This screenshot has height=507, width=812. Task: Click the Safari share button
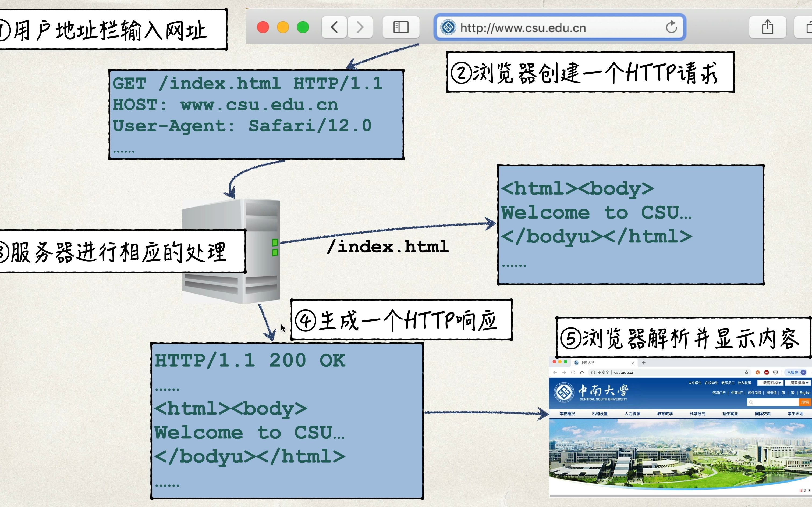tap(767, 27)
